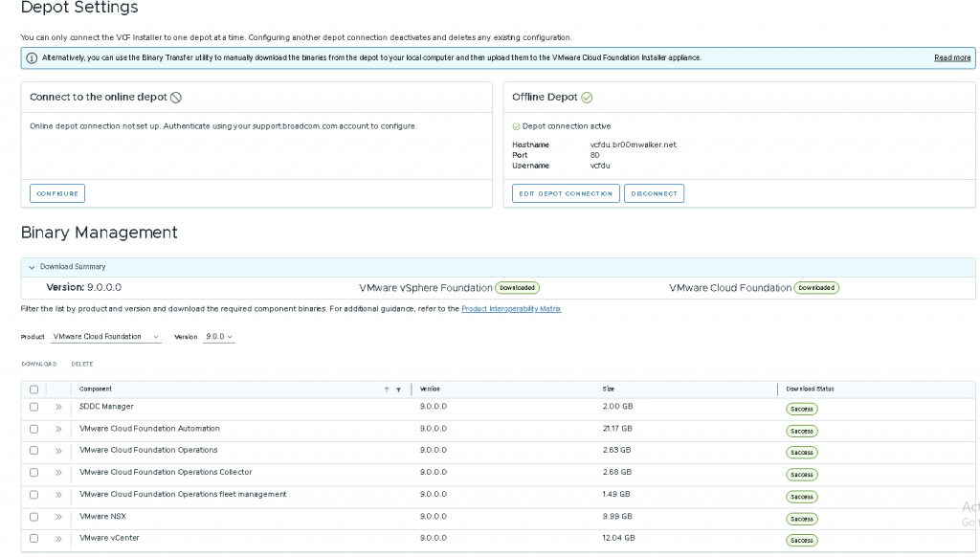The image size is (980, 557).
Task: Click the Binary Management heading
Action: coord(100,233)
